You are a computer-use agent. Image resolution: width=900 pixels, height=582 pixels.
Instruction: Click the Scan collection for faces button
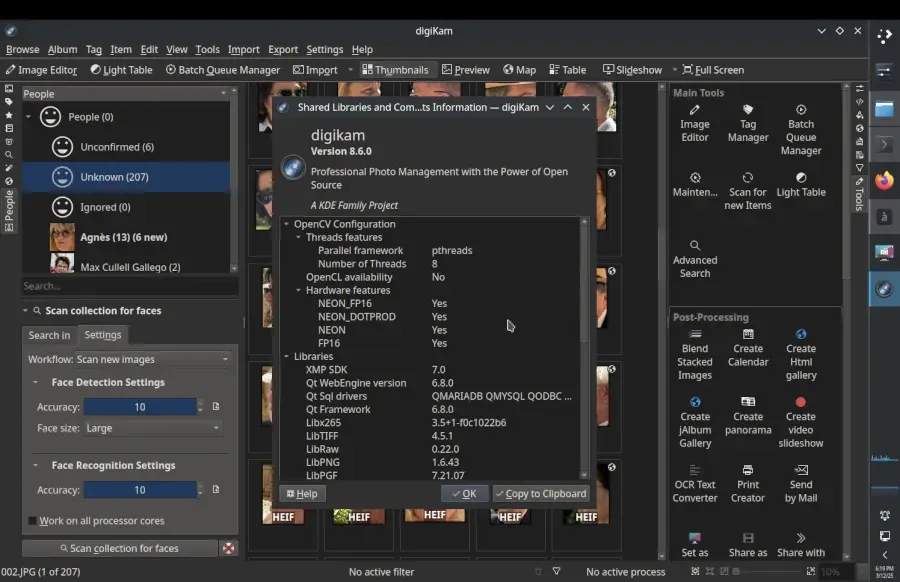pyautogui.click(x=119, y=548)
